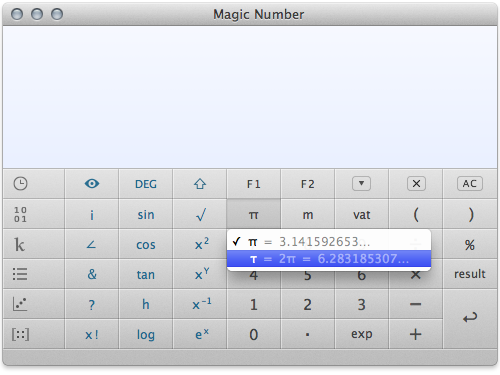Image resolution: width=500 pixels, height=375 pixels.
Task: Click the digit 3 key
Action: (361, 304)
